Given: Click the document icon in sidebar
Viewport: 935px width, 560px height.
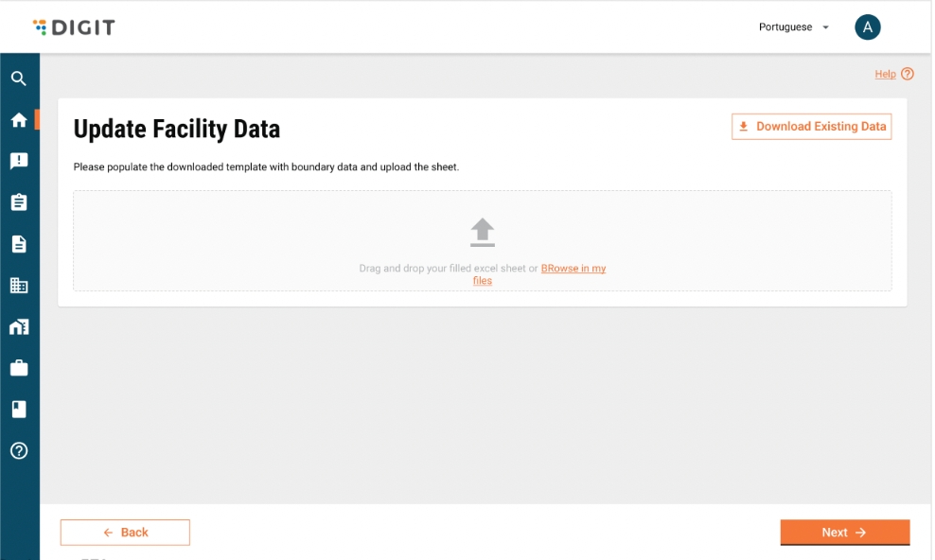Looking at the screenshot, I should tap(18, 244).
